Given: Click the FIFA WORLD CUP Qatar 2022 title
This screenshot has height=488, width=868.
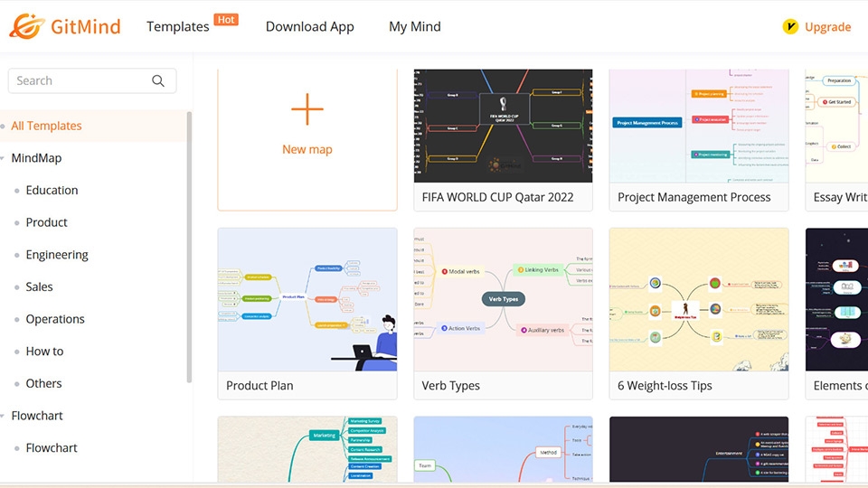Looking at the screenshot, I should 497,198.
